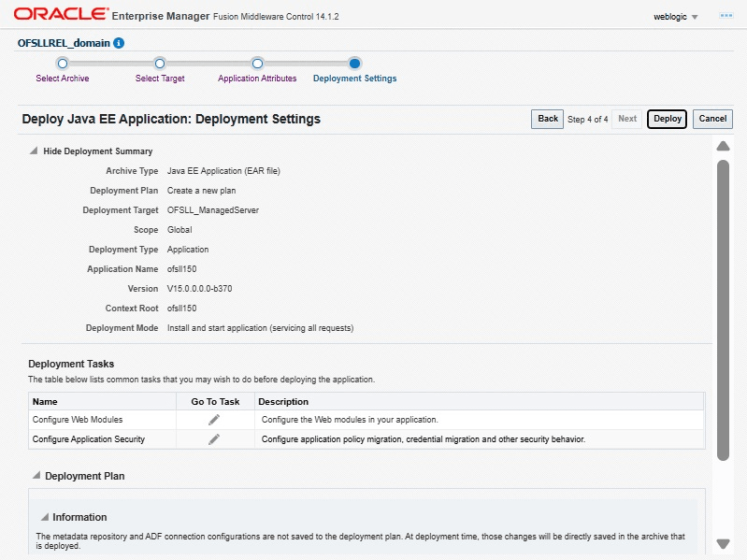The width and height of the screenshot is (747, 560).
Task: Click the Application Attributes step circle
Action: click(257, 64)
